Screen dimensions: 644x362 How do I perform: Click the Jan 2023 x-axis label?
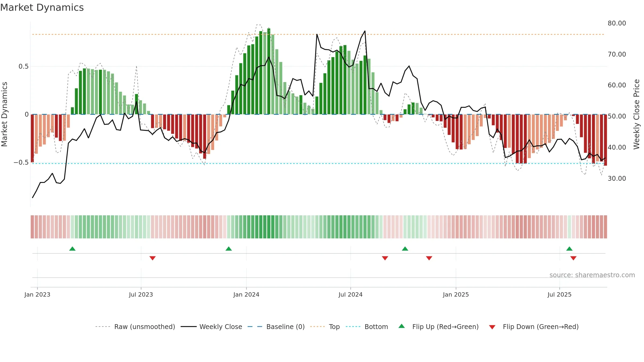coord(37,294)
